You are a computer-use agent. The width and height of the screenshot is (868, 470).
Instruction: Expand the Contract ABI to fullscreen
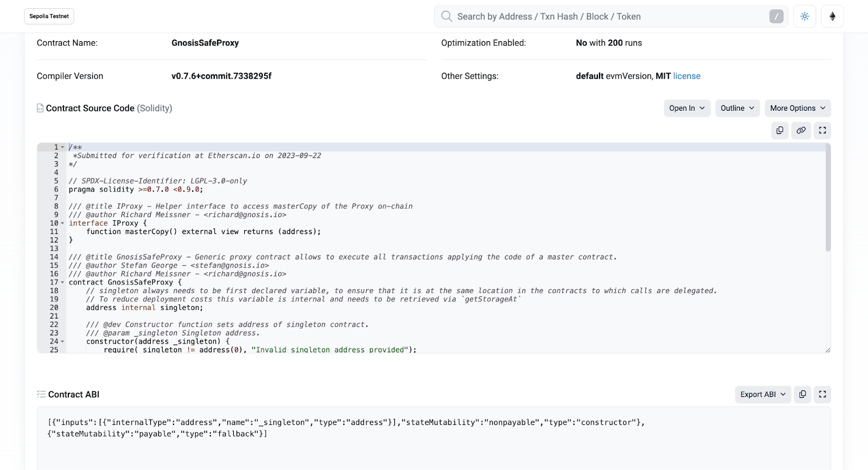[x=822, y=395]
